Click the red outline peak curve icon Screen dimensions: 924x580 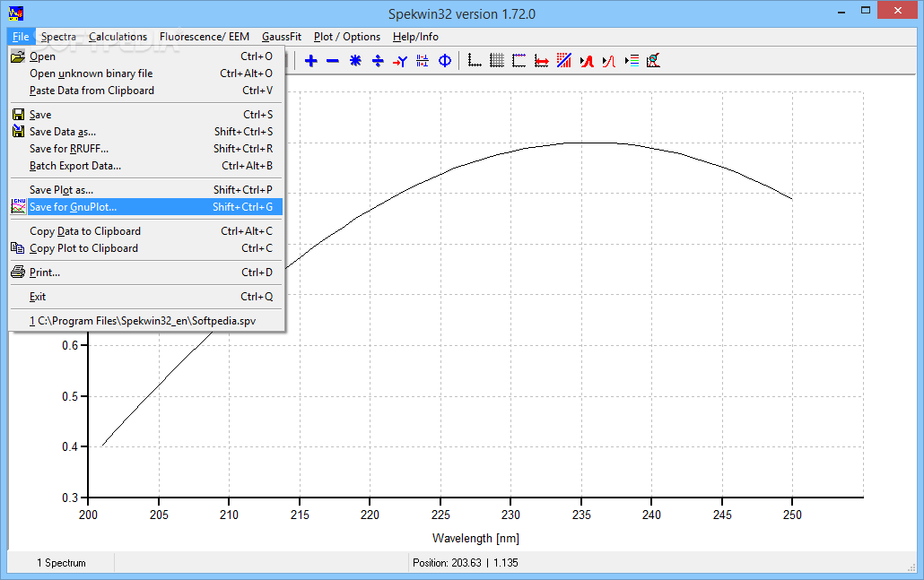click(x=609, y=61)
